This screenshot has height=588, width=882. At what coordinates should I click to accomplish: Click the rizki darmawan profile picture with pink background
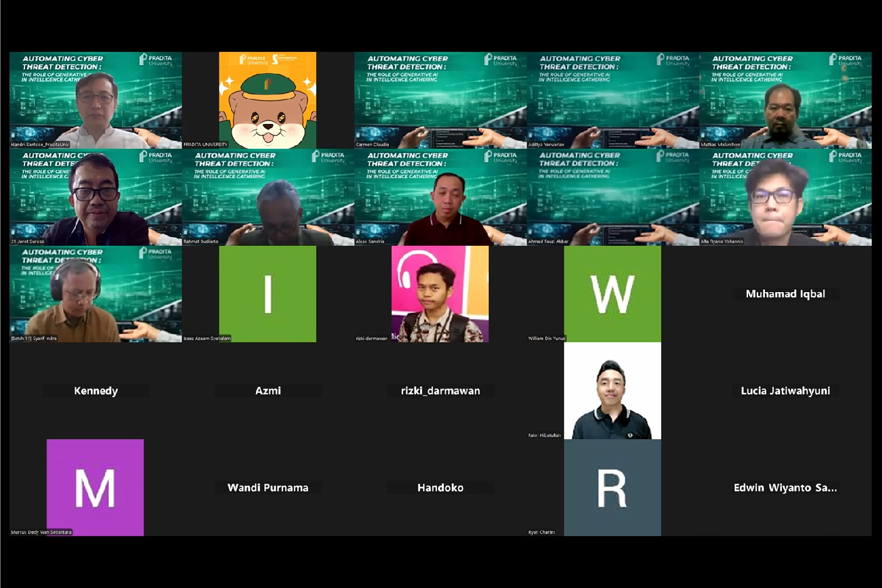click(x=440, y=293)
